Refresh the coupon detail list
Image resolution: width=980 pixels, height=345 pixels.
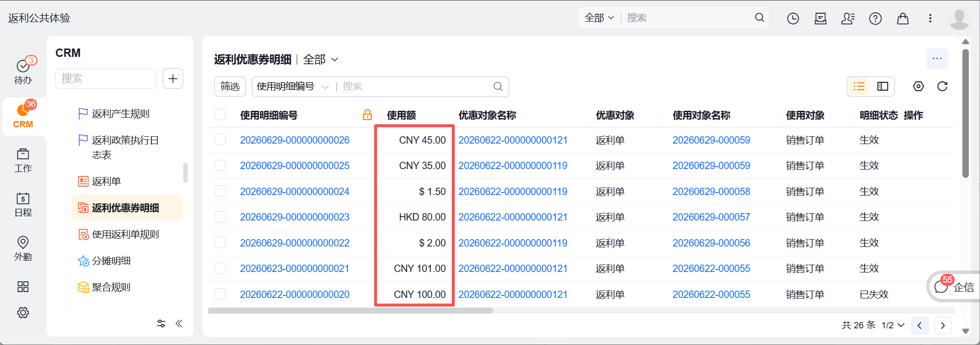coord(942,86)
